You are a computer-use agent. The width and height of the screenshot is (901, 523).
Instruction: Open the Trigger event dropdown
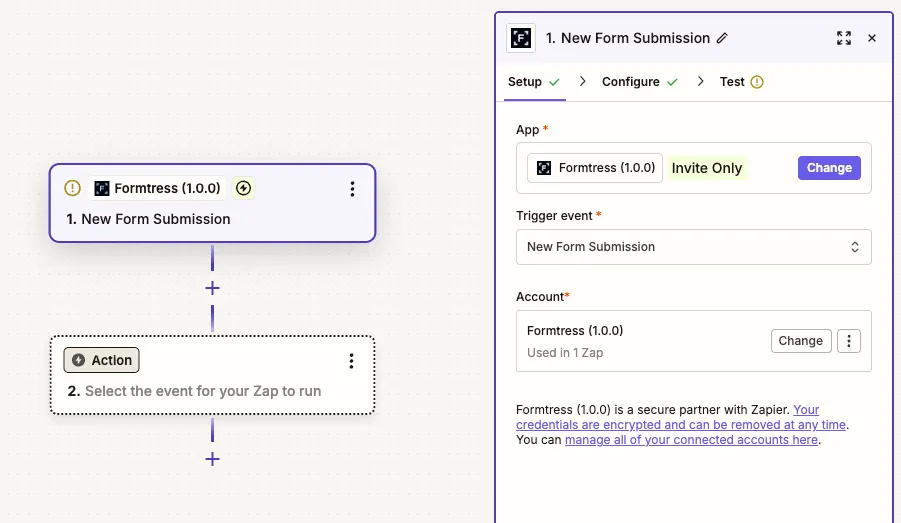click(x=694, y=247)
